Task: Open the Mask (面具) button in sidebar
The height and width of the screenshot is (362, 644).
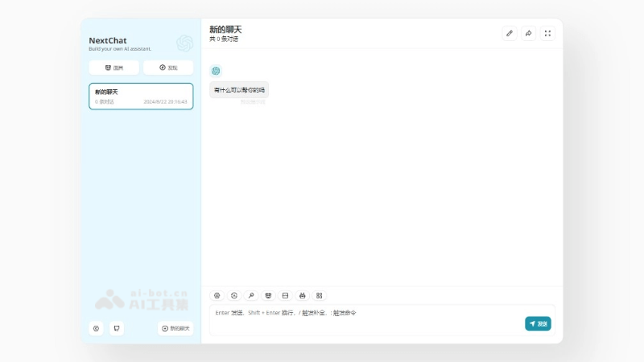Action: tap(114, 68)
